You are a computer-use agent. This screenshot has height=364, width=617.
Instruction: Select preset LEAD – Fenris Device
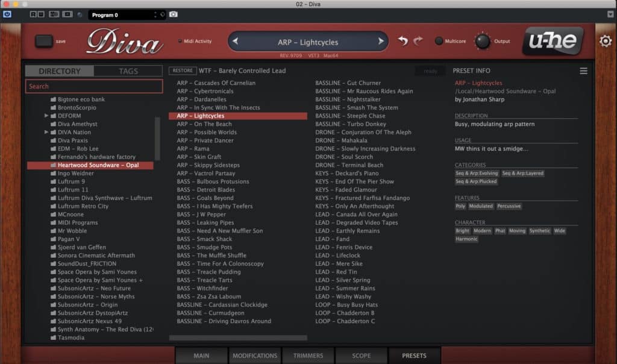[343, 247]
